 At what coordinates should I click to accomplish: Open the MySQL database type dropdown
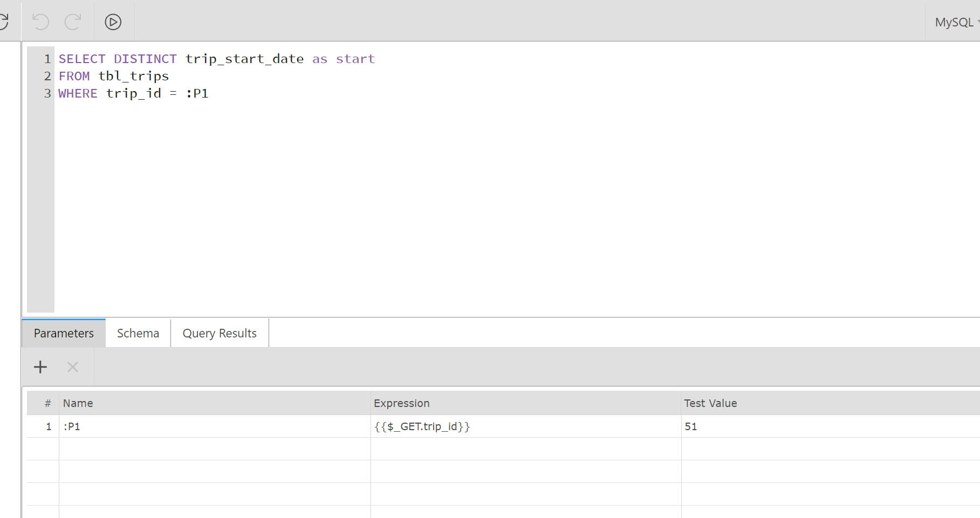coord(955,22)
